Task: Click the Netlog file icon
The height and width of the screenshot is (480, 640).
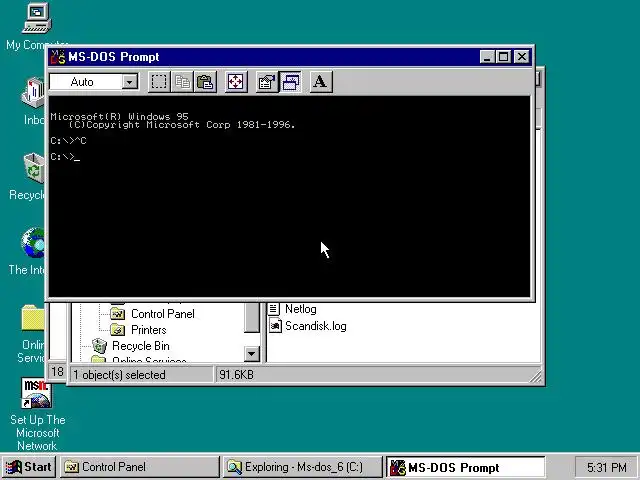Action: click(274, 309)
